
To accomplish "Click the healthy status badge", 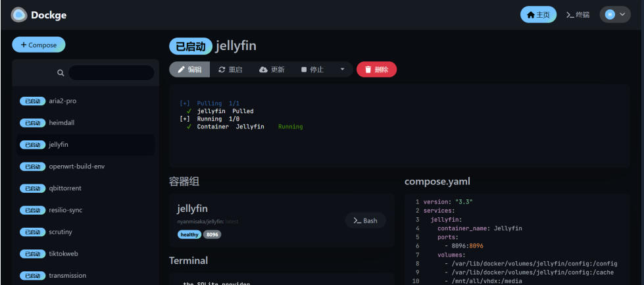I will coord(189,234).
